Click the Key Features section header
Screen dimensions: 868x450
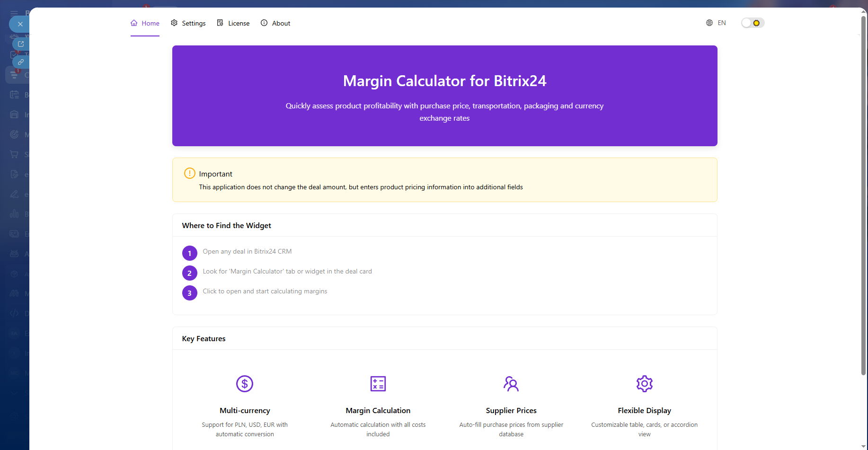(204, 339)
